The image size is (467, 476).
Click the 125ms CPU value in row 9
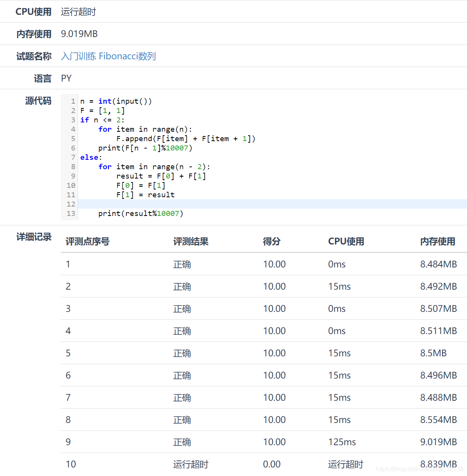pyautogui.click(x=342, y=442)
